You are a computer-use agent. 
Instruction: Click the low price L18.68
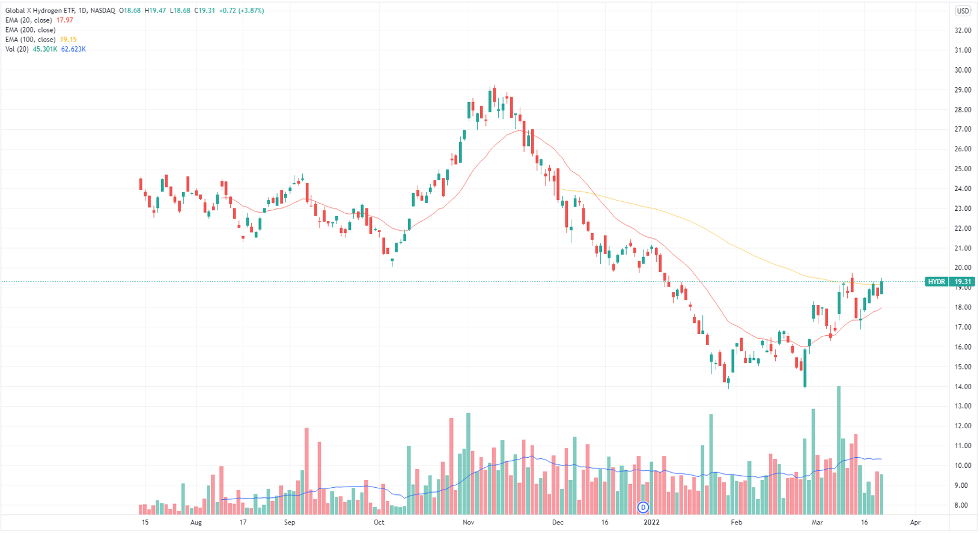click(180, 11)
